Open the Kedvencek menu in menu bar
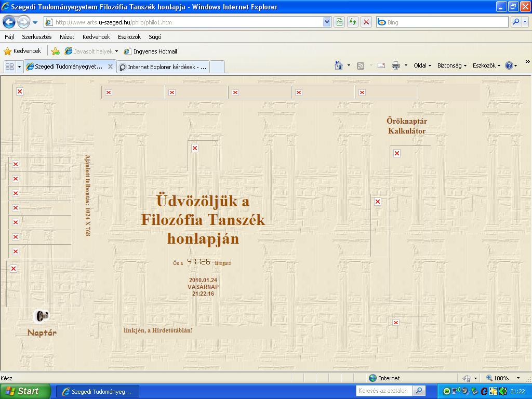532x399 pixels. tap(96, 37)
